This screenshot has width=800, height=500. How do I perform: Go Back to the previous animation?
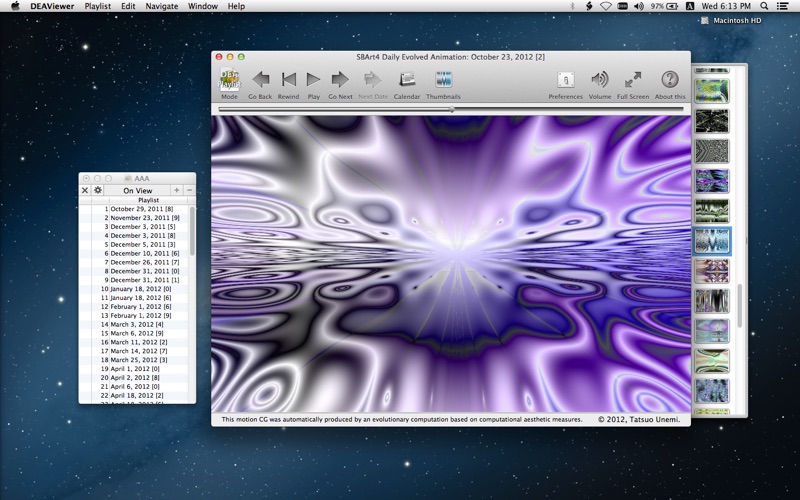click(x=261, y=80)
